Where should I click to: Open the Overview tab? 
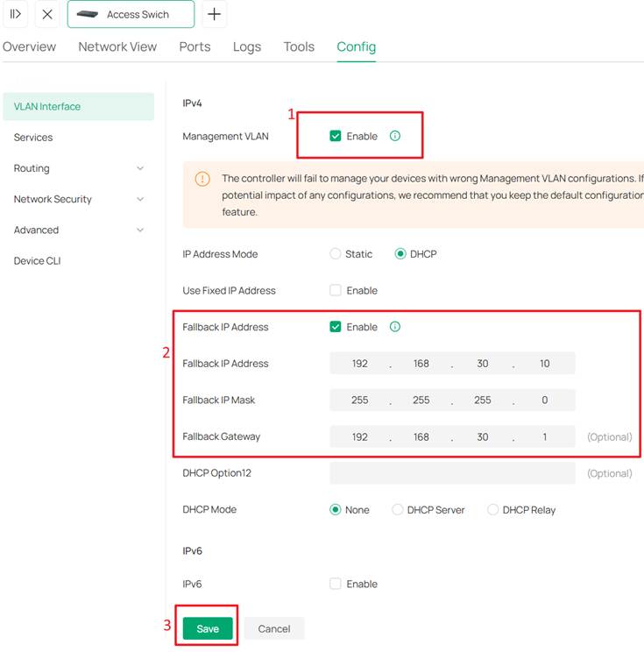pyautogui.click(x=29, y=46)
